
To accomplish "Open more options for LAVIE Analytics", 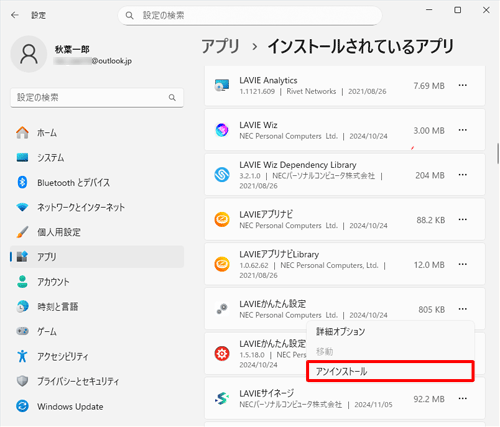I will coord(463,85).
